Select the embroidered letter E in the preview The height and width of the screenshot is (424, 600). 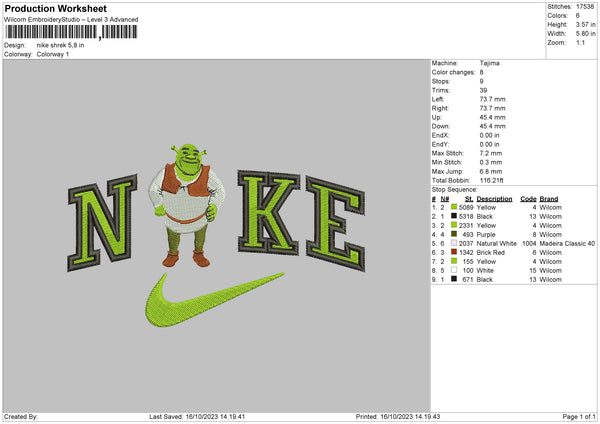pyautogui.click(x=336, y=223)
